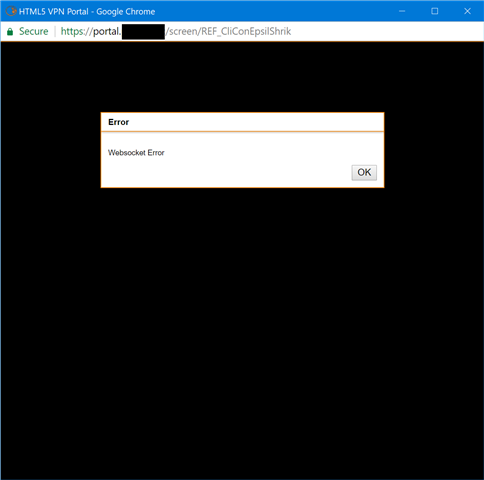Click the "Websocket Error" message text
Viewport: 484px width, 480px height.
(136, 153)
